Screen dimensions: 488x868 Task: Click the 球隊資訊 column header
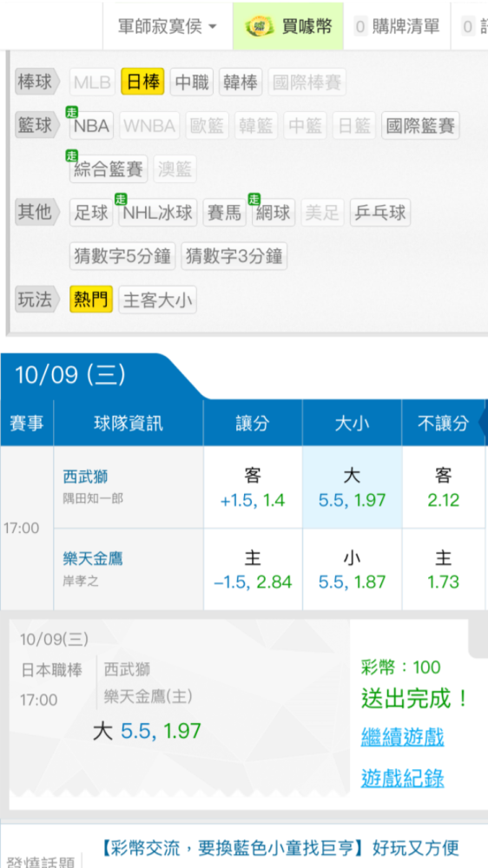(129, 424)
